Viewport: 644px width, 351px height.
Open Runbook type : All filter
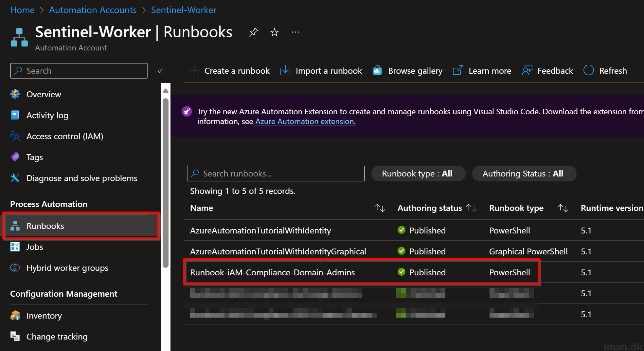point(418,174)
